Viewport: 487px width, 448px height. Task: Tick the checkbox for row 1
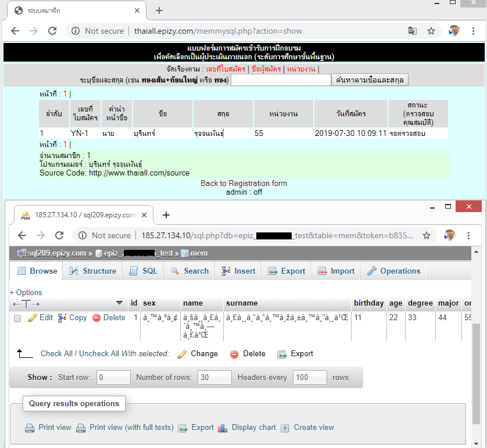click(17, 318)
